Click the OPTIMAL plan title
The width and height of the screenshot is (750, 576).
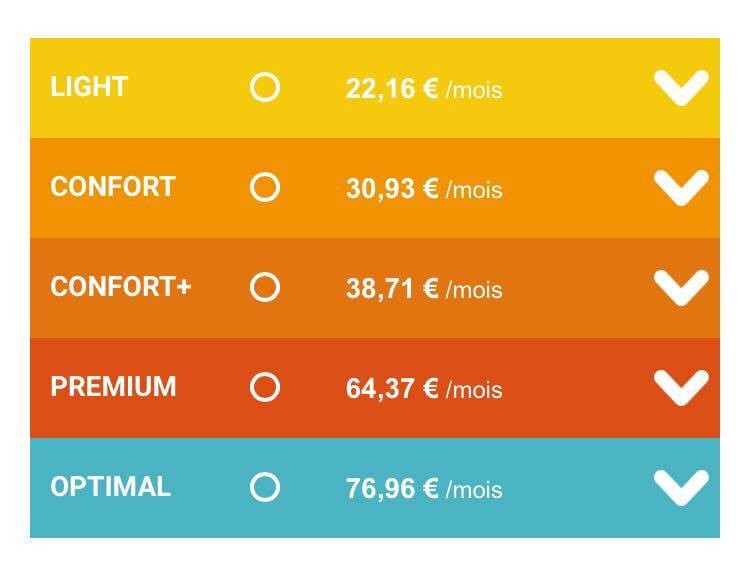coord(110,487)
